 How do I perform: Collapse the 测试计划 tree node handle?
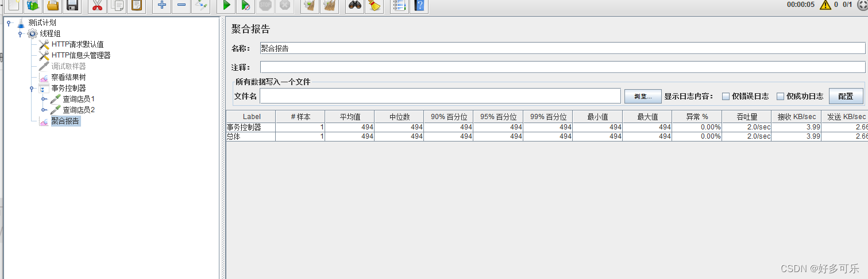point(9,22)
